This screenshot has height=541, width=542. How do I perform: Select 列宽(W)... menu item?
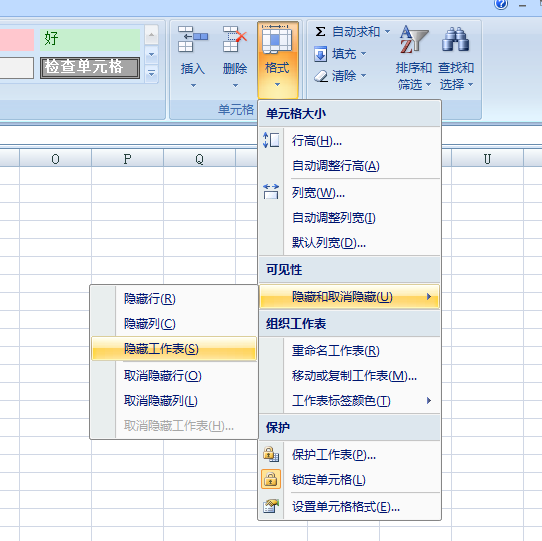pos(349,193)
